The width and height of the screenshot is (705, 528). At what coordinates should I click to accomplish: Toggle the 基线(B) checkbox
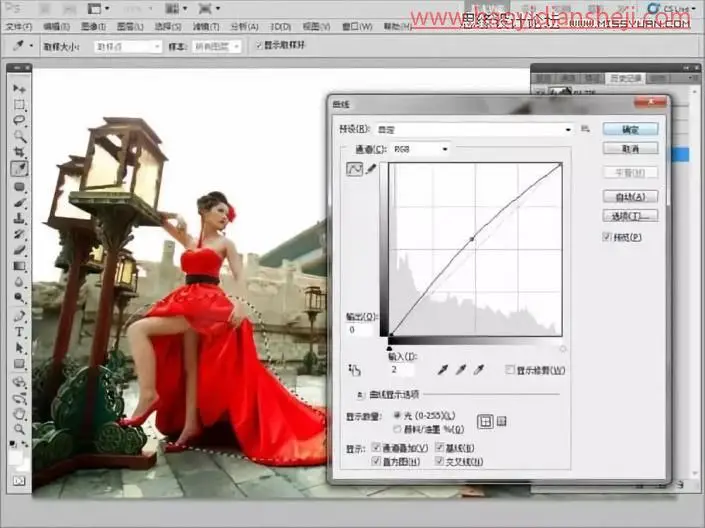point(440,447)
